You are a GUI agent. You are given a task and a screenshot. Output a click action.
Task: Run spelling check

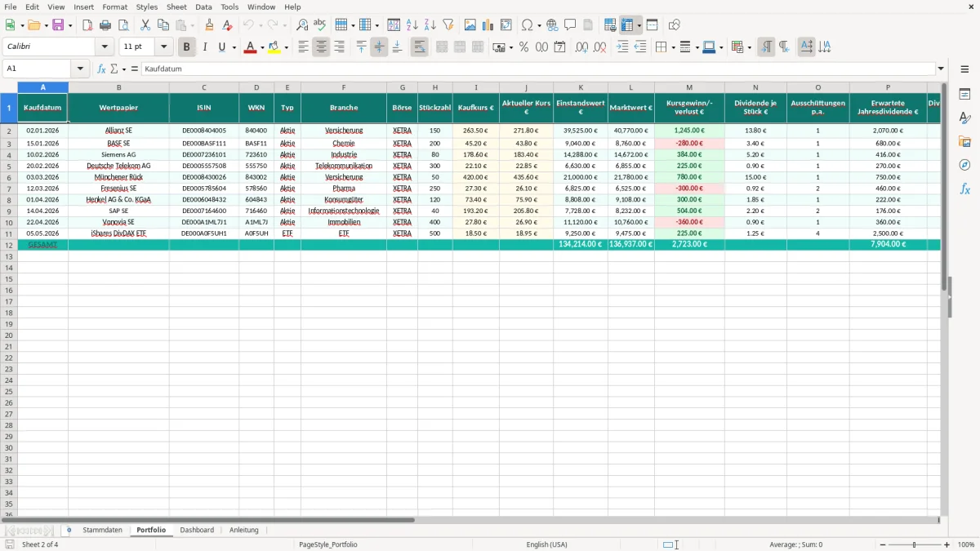320,25
